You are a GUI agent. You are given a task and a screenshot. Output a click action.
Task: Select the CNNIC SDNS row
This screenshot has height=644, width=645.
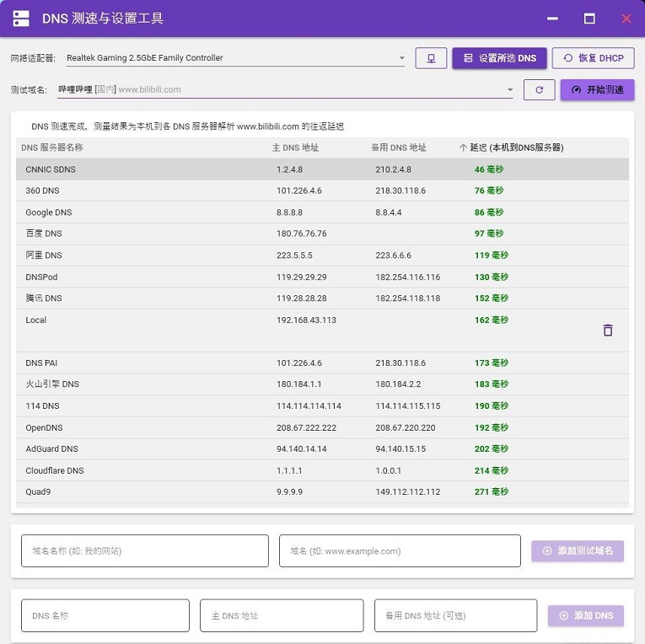(x=51, y=169)
